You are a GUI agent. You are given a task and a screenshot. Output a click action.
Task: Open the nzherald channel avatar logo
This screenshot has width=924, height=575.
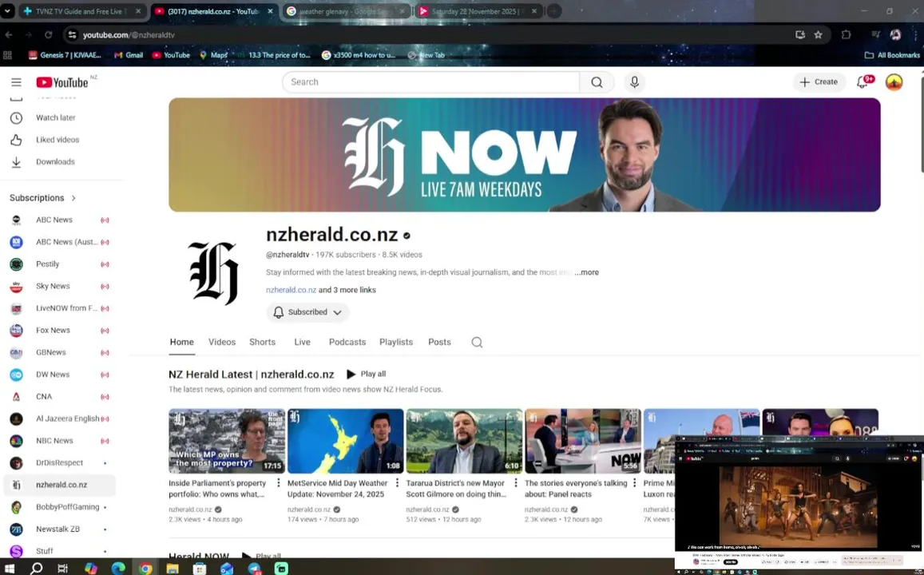[213, 273]
